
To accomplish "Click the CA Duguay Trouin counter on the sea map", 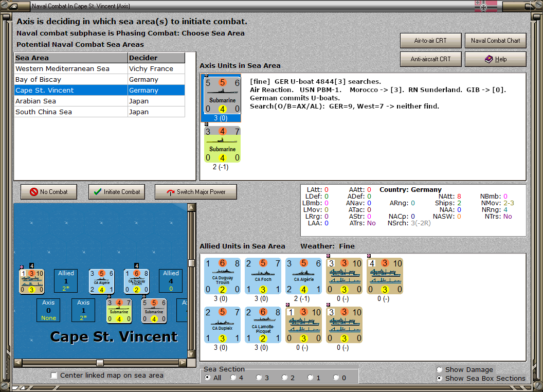I will tap(136, 281).
